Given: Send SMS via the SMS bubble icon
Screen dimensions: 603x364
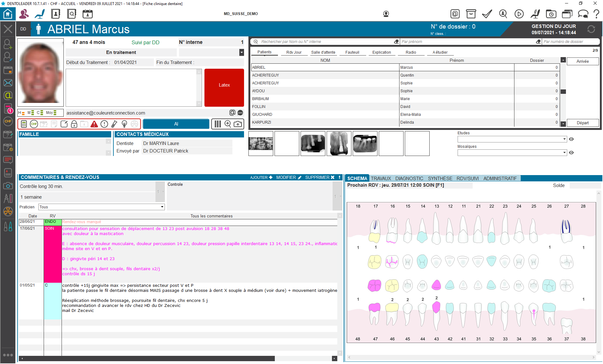Looking at the screenshot, I should tap(240, 113).
